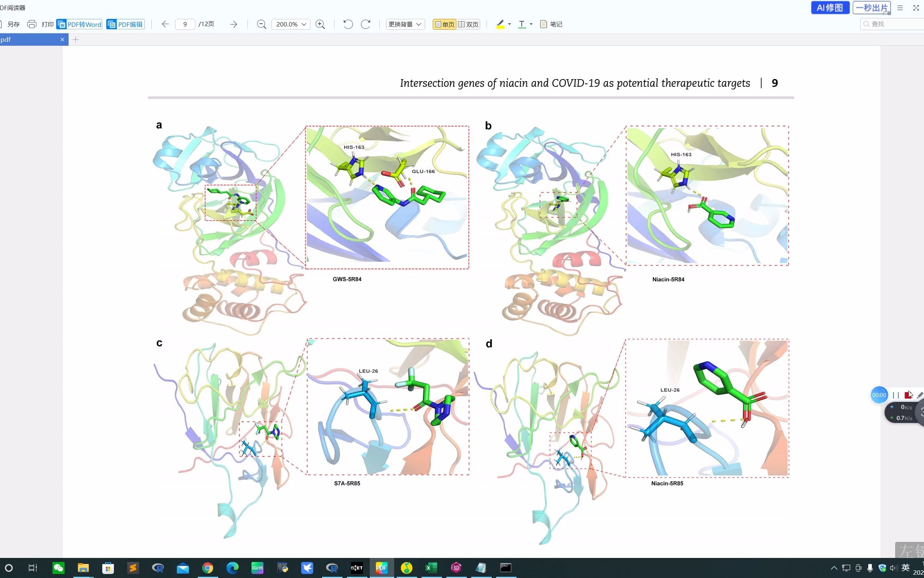Click the page number input field
Viewport: 924px width, 578px height.
[x=185, y=24]
